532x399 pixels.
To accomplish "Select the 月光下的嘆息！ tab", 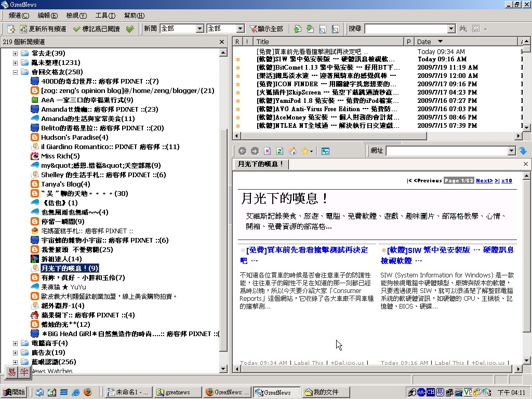I will pyautogui.click(x=260, y=164).
